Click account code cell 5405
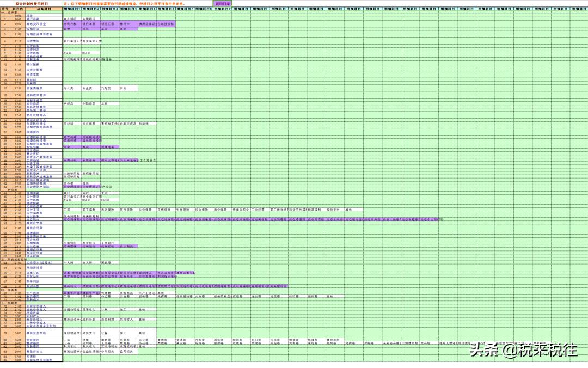Viewport: 588px width, 368px height. [x=18, y=333]
